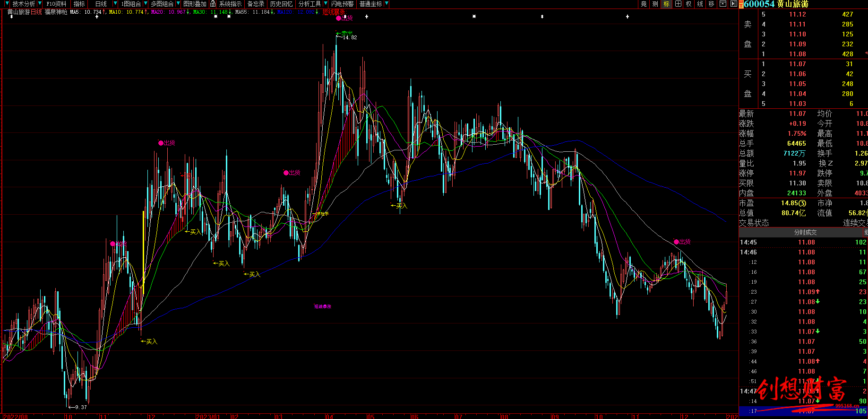Toggle the highlighted 标 marker button

tap(666, 4)
